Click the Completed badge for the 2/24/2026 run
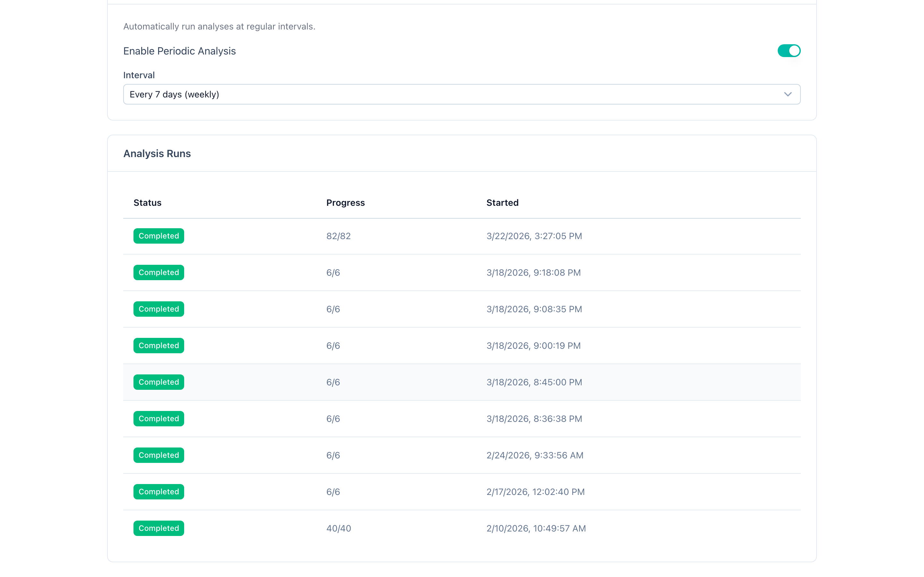Image resolution: width=924 pixels, height=577 pixels. tap(158, 455)
